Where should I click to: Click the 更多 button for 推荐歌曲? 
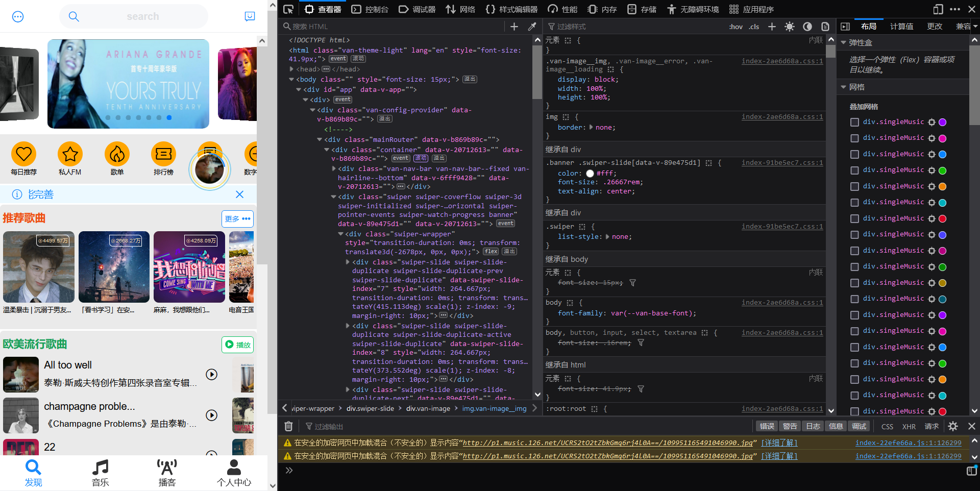(238, 218)
